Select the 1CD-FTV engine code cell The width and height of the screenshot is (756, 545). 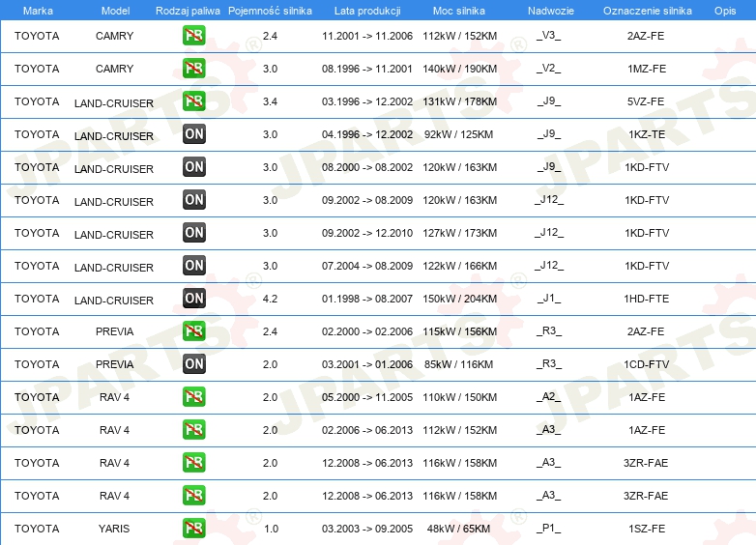click(647, 364)
